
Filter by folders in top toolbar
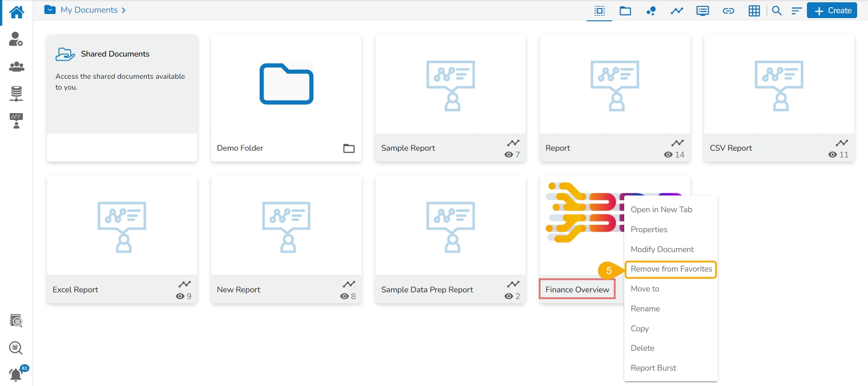point(625,11)
